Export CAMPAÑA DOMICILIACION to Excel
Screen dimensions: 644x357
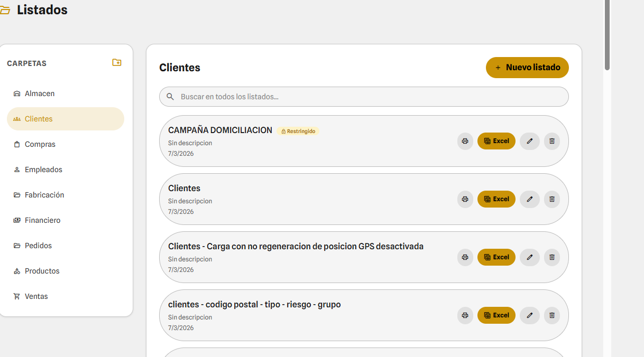(x=496, y=141)
